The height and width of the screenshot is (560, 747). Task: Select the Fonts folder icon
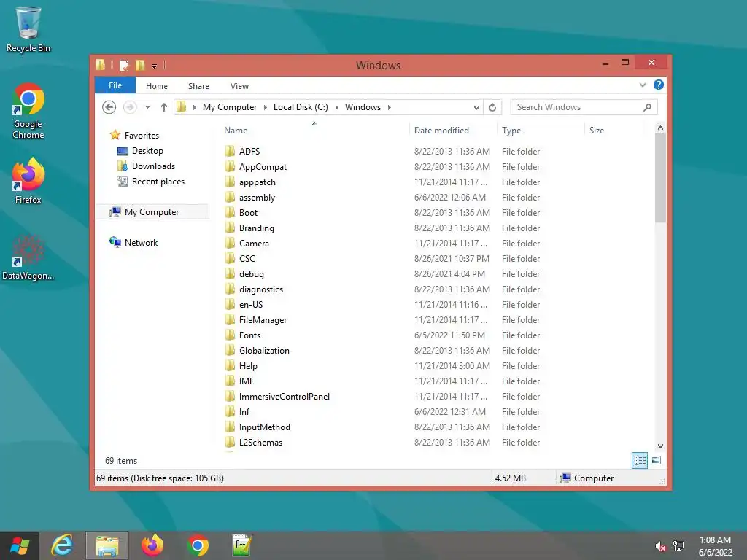coord(230,335)
